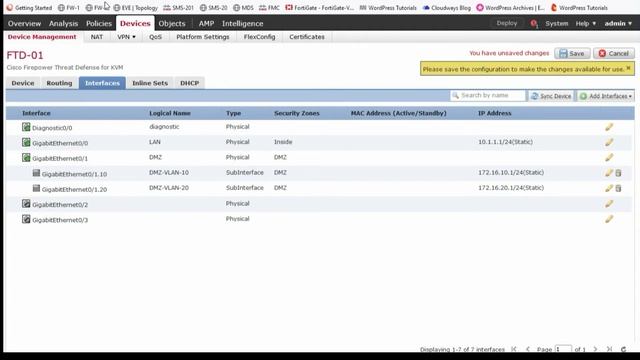Edit GigabitEthernet0/1 with pencil icon
The height and width of the screenshot is (360, 640).
click(609, 158)
